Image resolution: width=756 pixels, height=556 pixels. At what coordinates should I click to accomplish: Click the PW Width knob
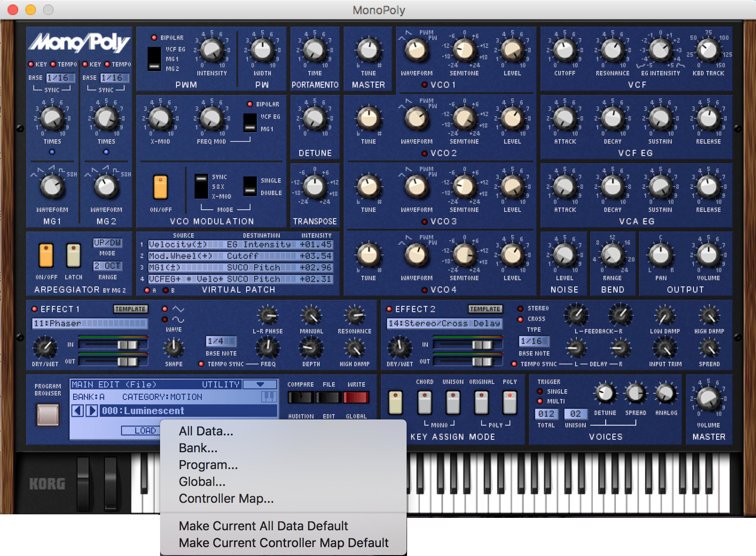point(262,51)
